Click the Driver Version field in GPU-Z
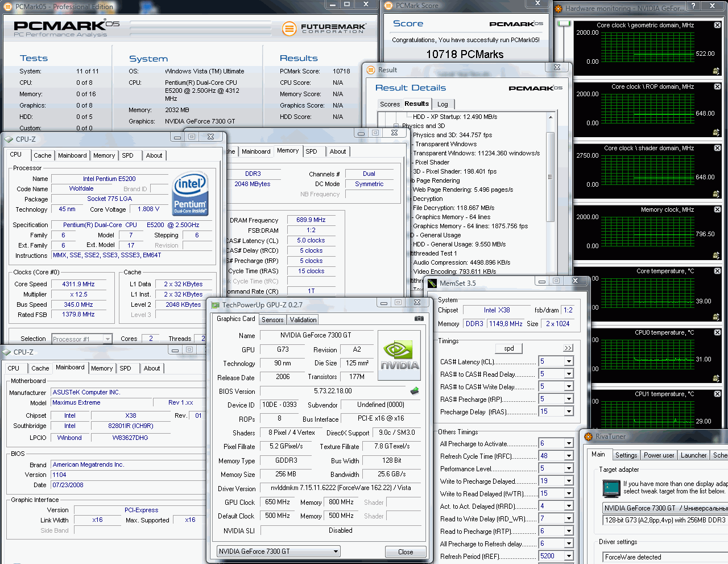 click(x=340, y=488)
